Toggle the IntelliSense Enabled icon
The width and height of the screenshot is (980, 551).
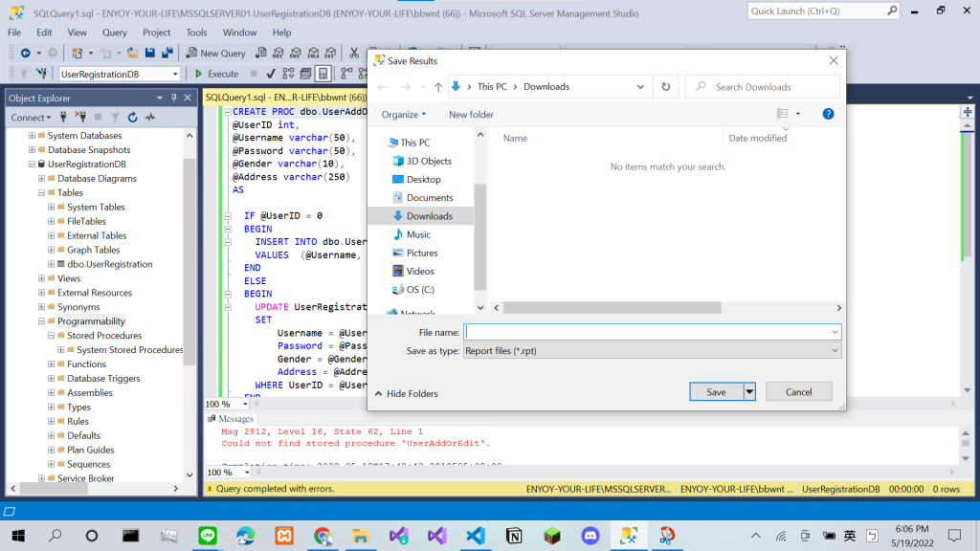[x=323, y=74]
